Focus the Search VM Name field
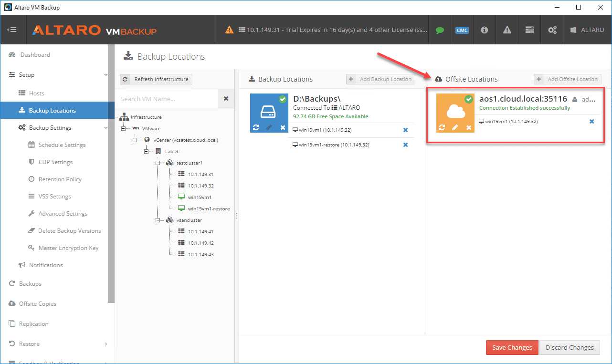The height and width of the screenshot is (364, 612). (x=167, y=99)
